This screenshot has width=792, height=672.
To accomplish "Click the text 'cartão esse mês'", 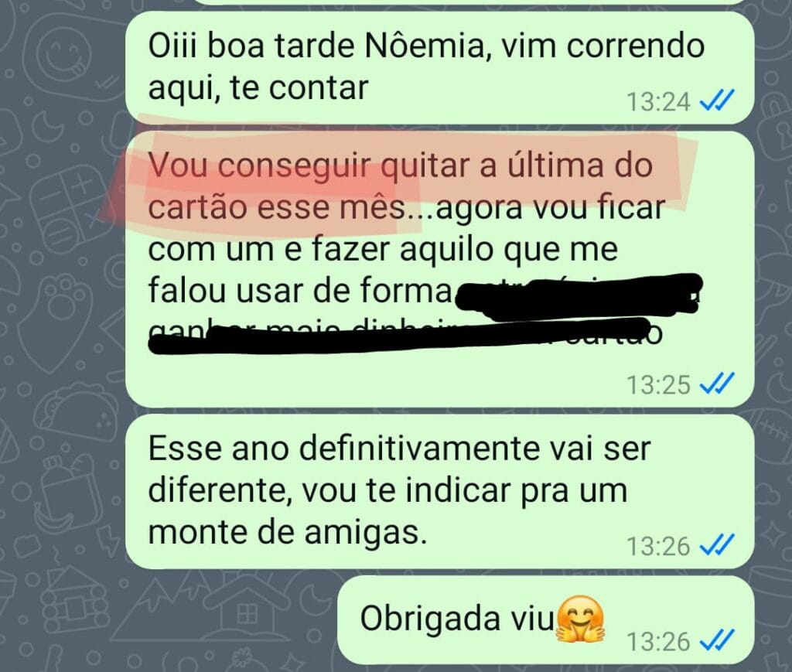I will point(276,207).
